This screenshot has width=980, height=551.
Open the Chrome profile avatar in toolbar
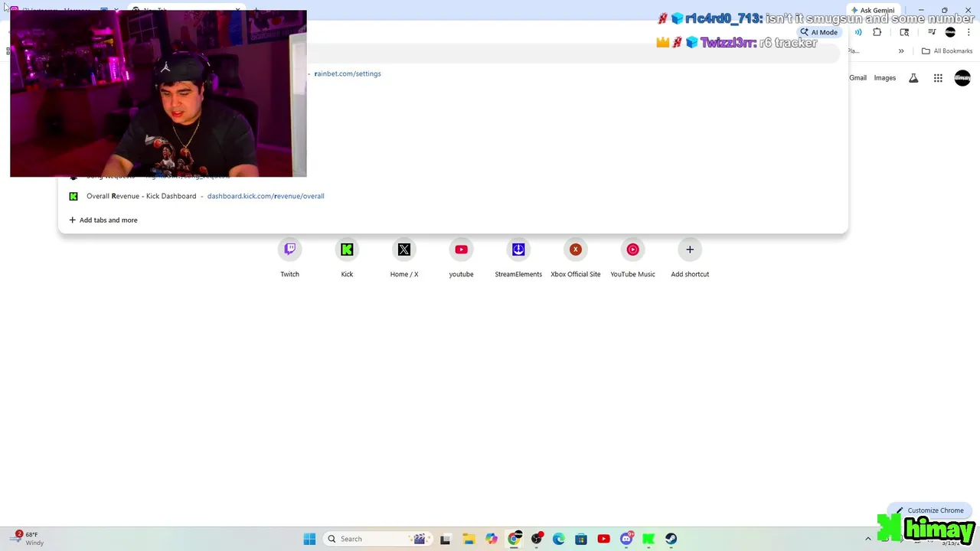950,32
